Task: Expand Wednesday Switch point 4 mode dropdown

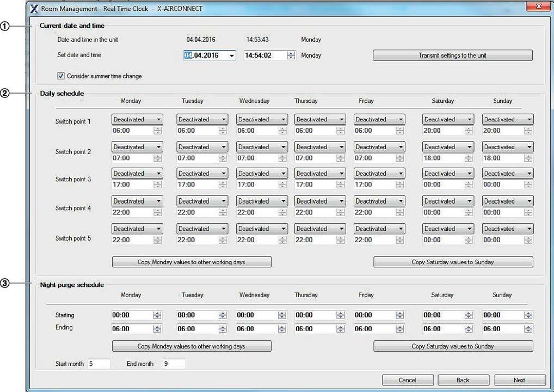Action: (262, 201)
